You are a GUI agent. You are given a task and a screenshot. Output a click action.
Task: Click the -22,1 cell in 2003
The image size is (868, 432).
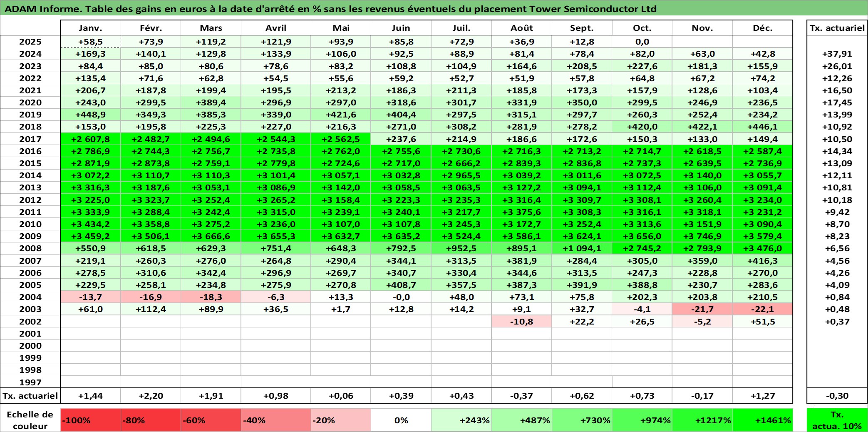763,309
